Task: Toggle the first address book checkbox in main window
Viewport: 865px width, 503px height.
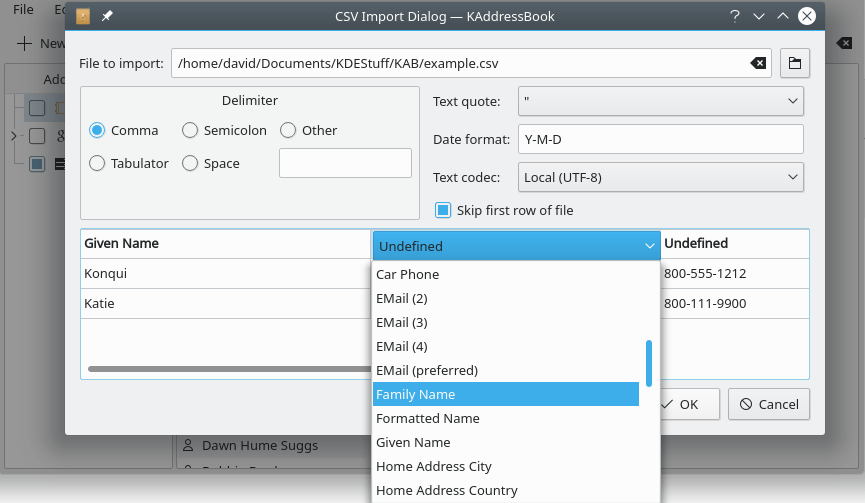Action: [x=37, y=108]
